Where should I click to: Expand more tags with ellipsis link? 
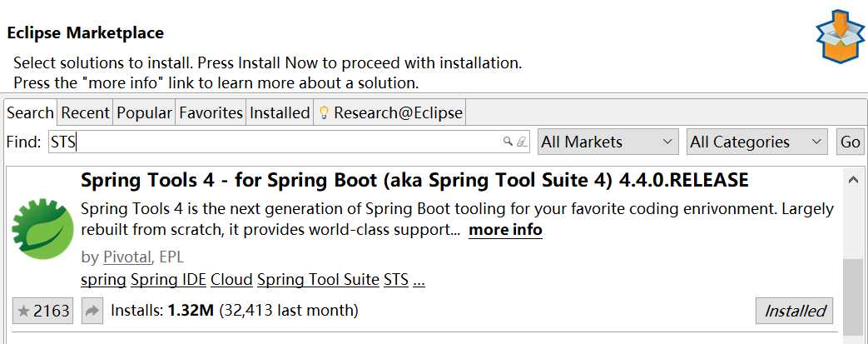coord(419,280)
